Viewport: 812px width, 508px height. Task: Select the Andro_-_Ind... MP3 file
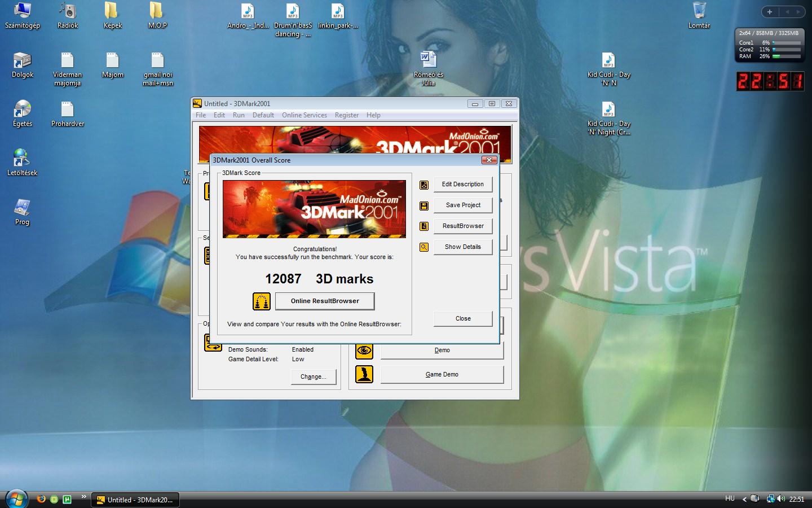248,16
